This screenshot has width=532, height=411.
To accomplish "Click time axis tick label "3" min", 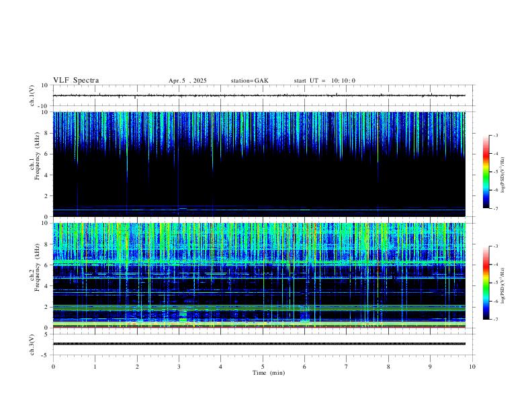I will coord(179,367).
